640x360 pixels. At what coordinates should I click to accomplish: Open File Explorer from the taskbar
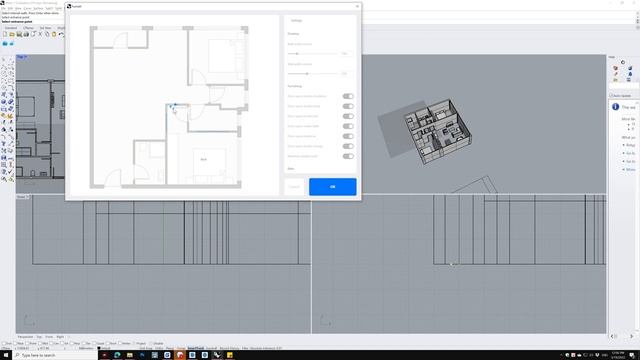point(129,355)
